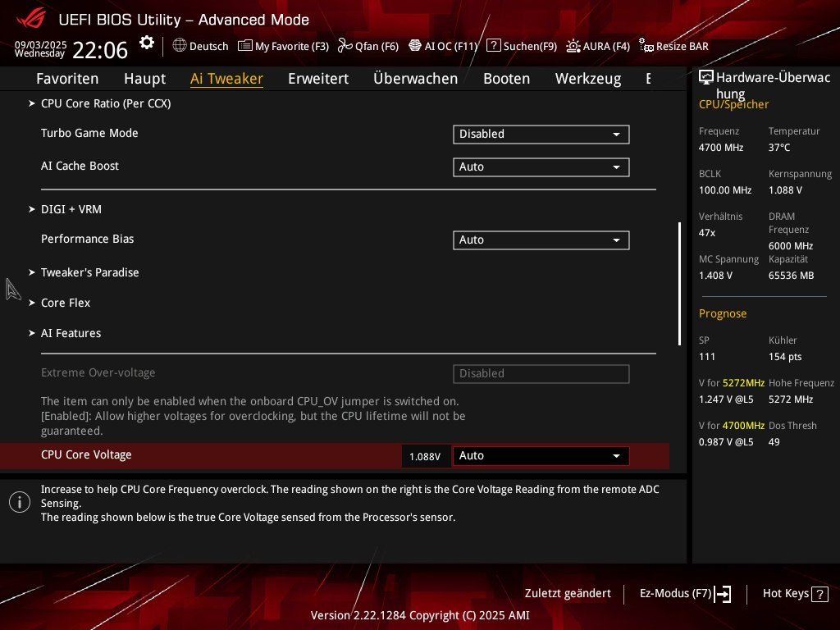Expand AI Features submenu
This screenshot has width=840, height=630.
pos(71,333)
